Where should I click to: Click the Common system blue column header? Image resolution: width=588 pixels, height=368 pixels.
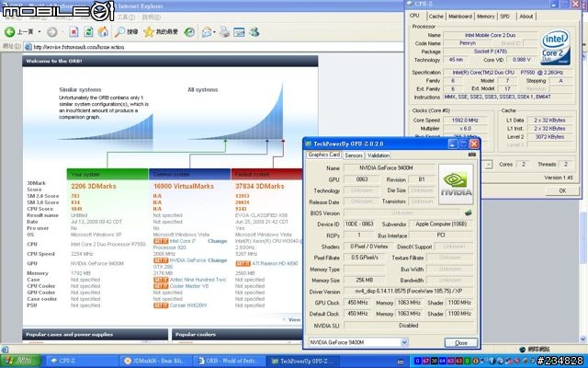click(x=190, y=174)
